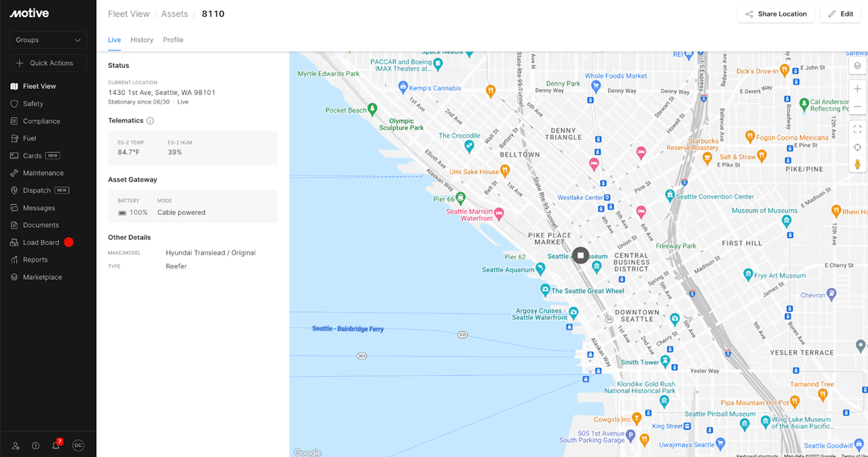The image size is (868, 457).
Task: Click the Telematics info icon
Action: tap(150, 121)
